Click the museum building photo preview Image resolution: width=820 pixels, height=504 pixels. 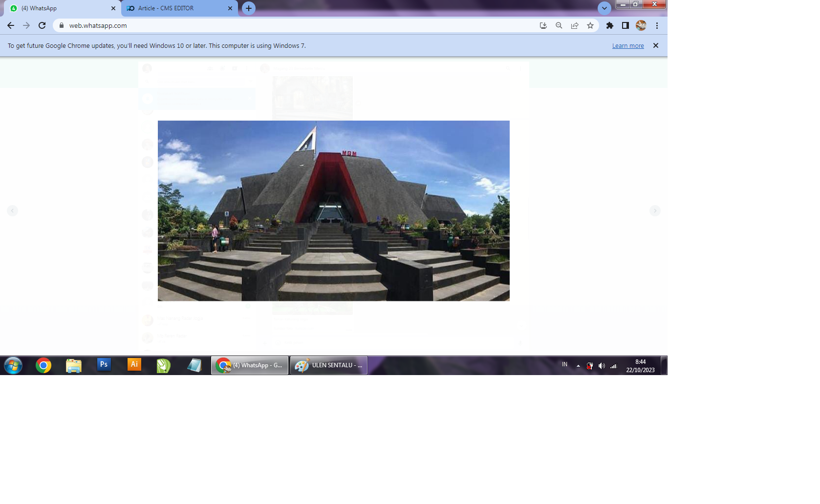coord(333,210)
